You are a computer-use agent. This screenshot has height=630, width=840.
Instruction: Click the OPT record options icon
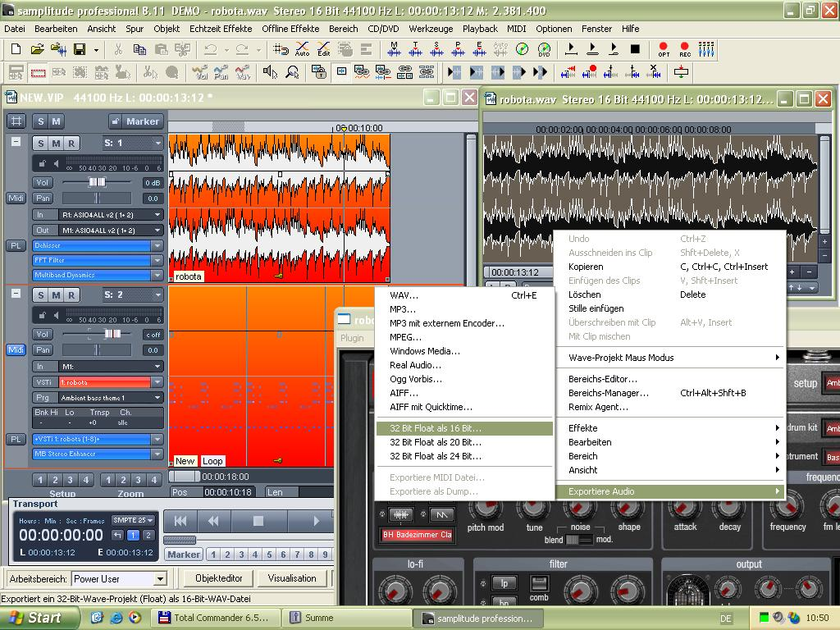pyautogui.click(x=664, y=50)
